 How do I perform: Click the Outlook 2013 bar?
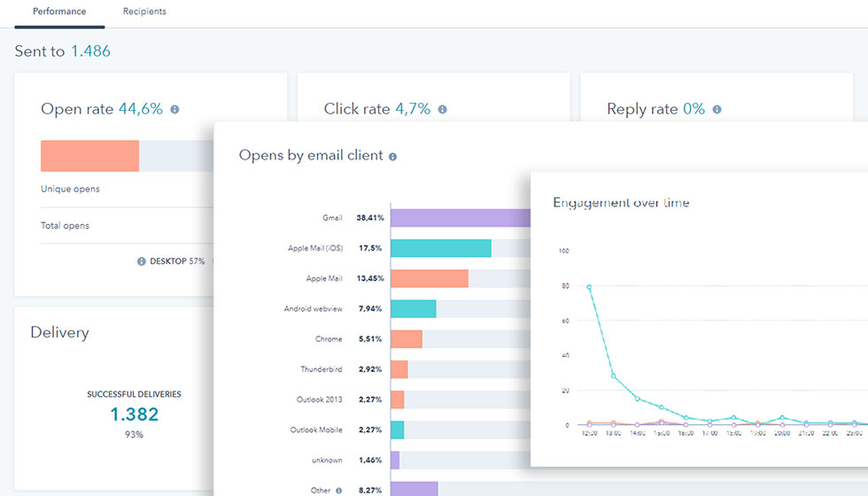coord(398,399)
